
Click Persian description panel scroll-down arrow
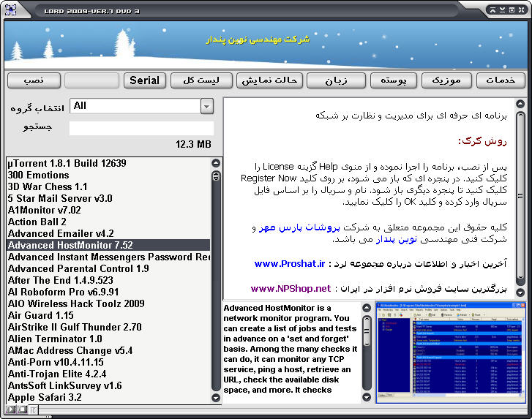click(520, 292)
